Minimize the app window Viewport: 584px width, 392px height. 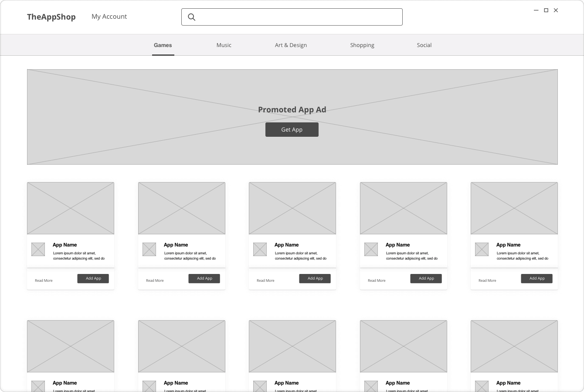536,10
